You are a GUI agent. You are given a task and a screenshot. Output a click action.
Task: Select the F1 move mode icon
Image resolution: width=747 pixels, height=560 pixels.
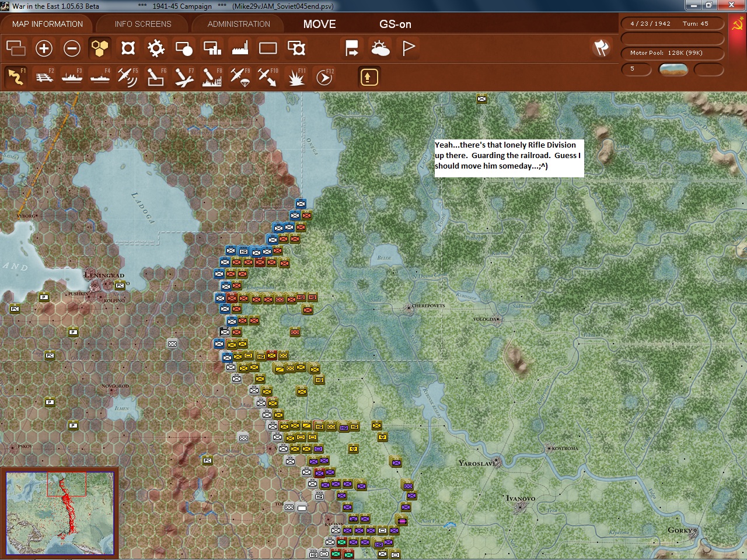point(16,77)
